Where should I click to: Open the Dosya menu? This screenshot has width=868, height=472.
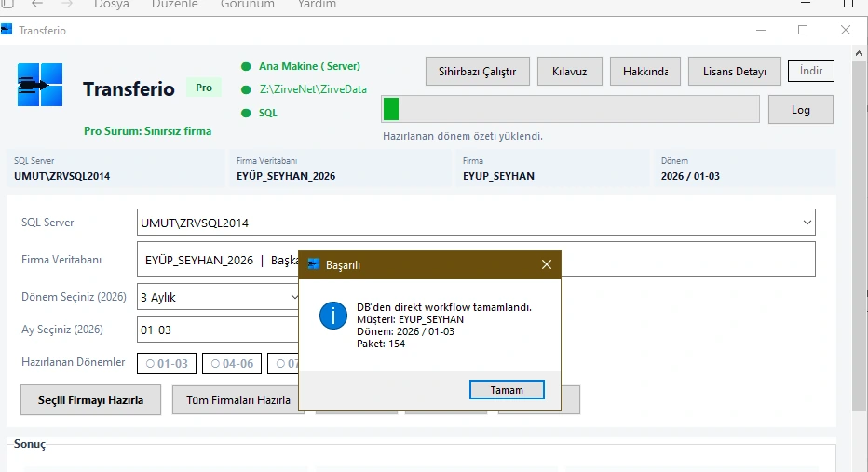point(111,4)
